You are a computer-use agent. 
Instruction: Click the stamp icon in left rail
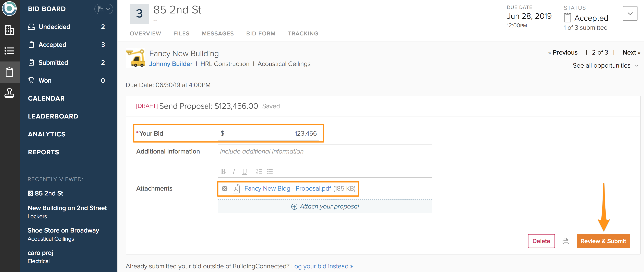(10, 93)
